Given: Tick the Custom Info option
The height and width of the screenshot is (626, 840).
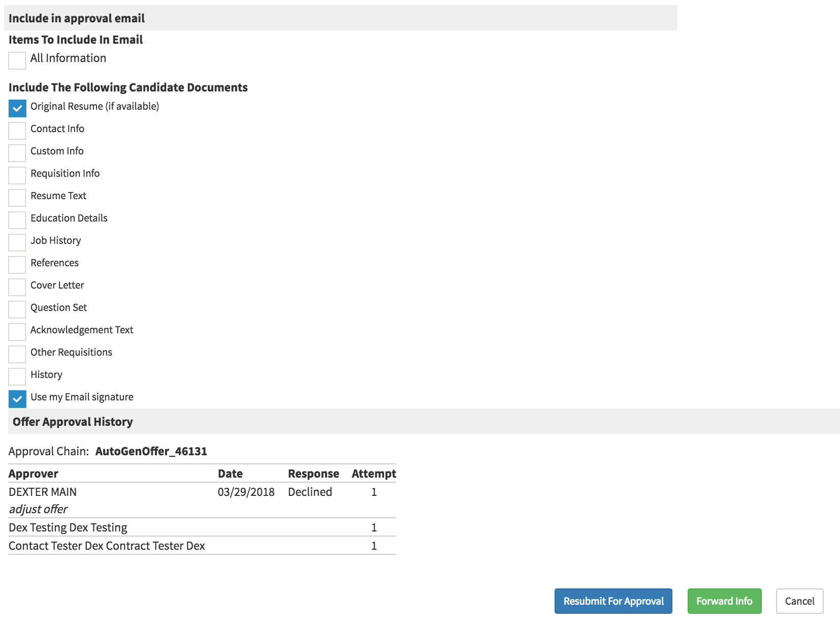Looking at the screenshot, I should 17,153.
